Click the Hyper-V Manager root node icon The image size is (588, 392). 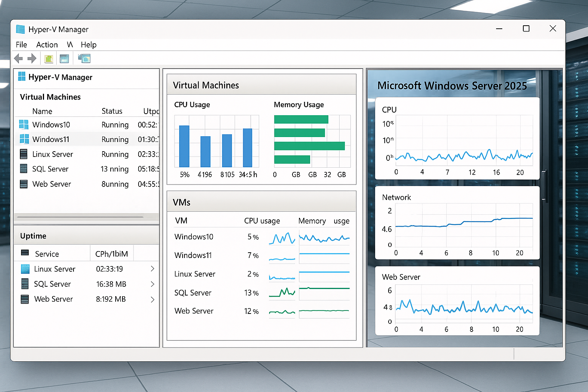(x=21, y=77)
